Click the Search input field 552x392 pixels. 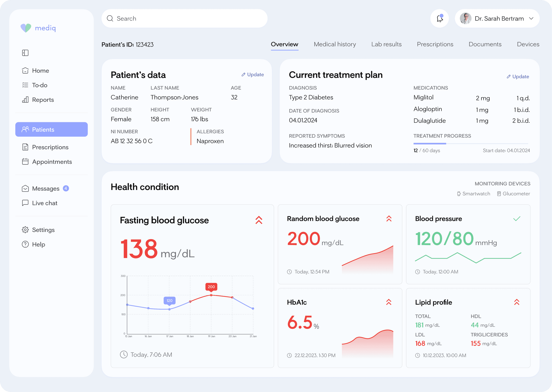coord(184,19)
